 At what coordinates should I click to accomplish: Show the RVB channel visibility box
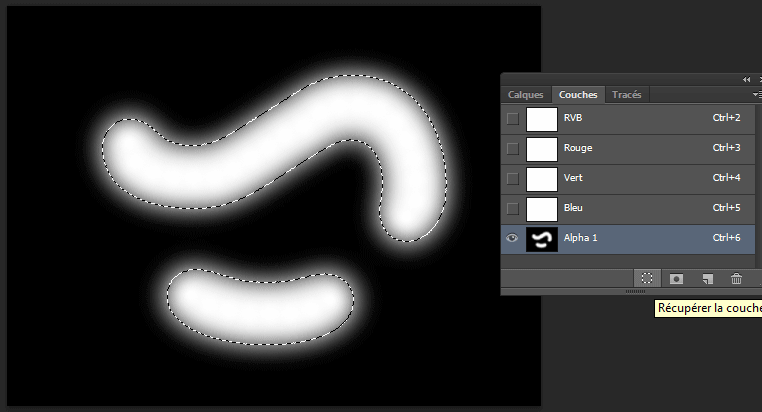512,119
